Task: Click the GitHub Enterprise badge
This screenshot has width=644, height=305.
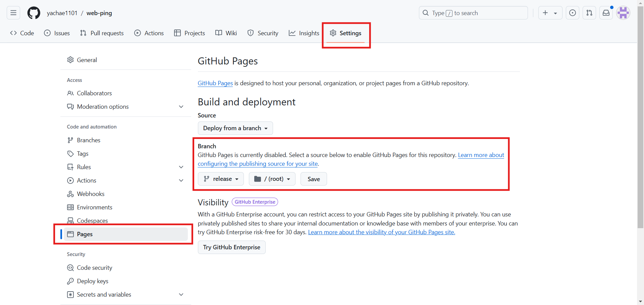Action: [x=255, y=202]
